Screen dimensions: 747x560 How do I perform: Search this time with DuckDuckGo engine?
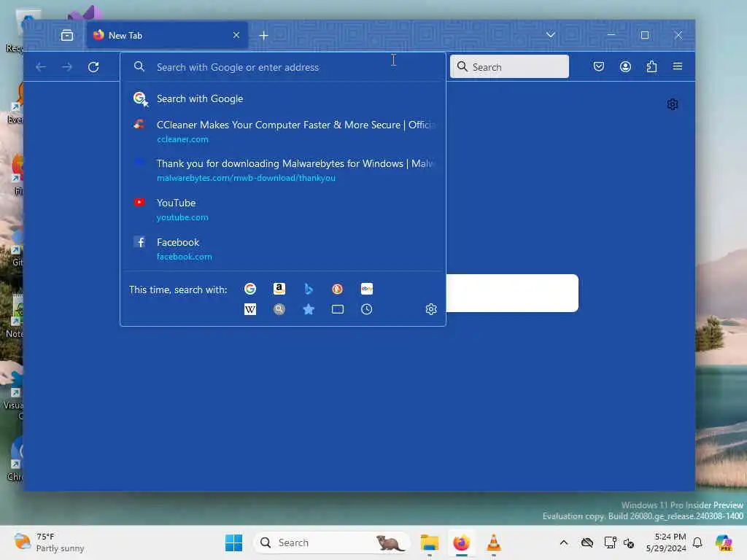(337, 289)
